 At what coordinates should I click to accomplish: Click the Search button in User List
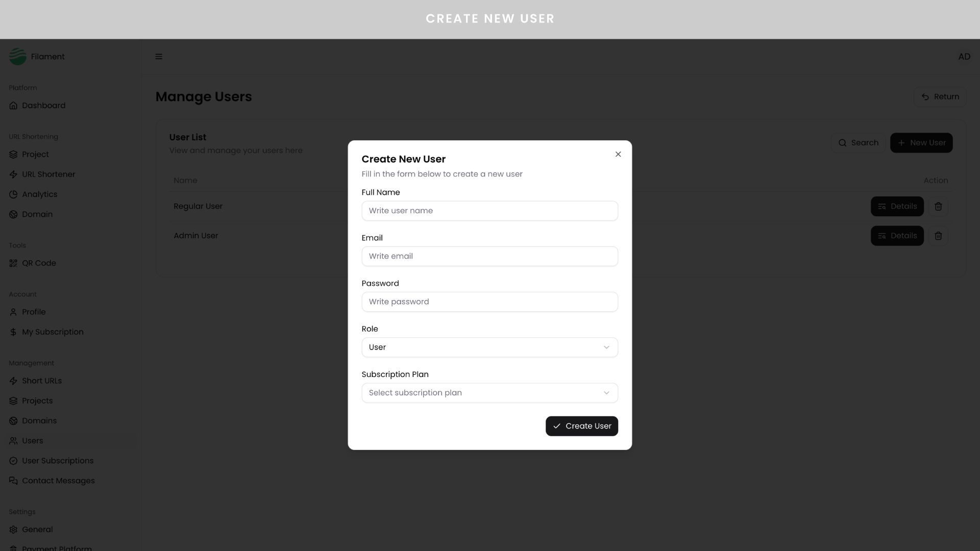tap(858, 143)
